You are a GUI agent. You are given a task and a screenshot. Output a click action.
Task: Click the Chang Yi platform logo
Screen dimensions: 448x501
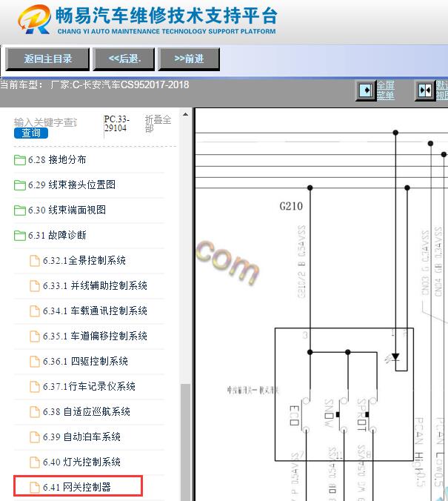pos(147,19)
